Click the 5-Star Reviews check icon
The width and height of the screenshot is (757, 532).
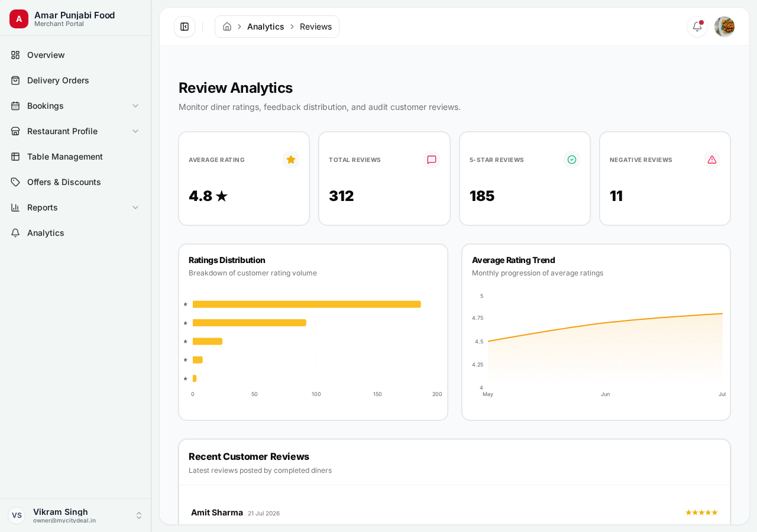point(572,160)
